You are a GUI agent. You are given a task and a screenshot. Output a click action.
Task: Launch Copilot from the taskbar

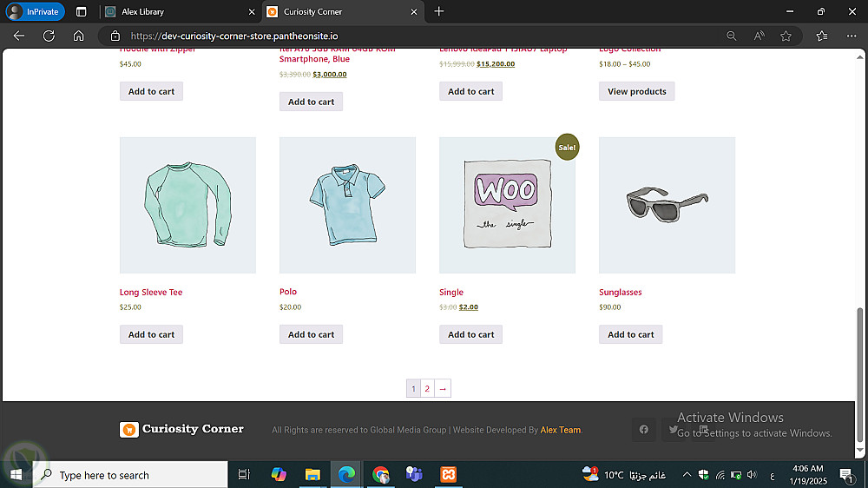pyautogui.click(x=279, y=475)
